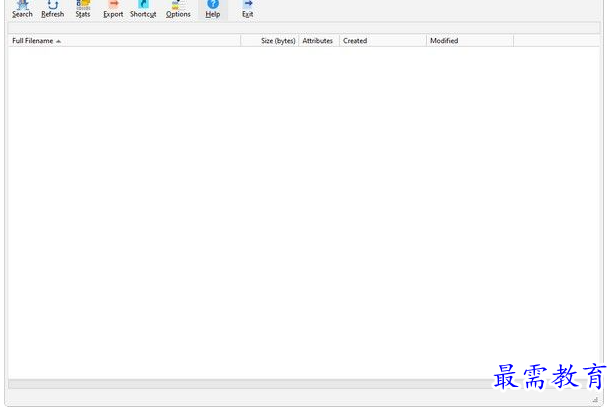This screenshot has height=408, width=615.
Task: Click the resize grip in the status bar
Action: [595, 399]
